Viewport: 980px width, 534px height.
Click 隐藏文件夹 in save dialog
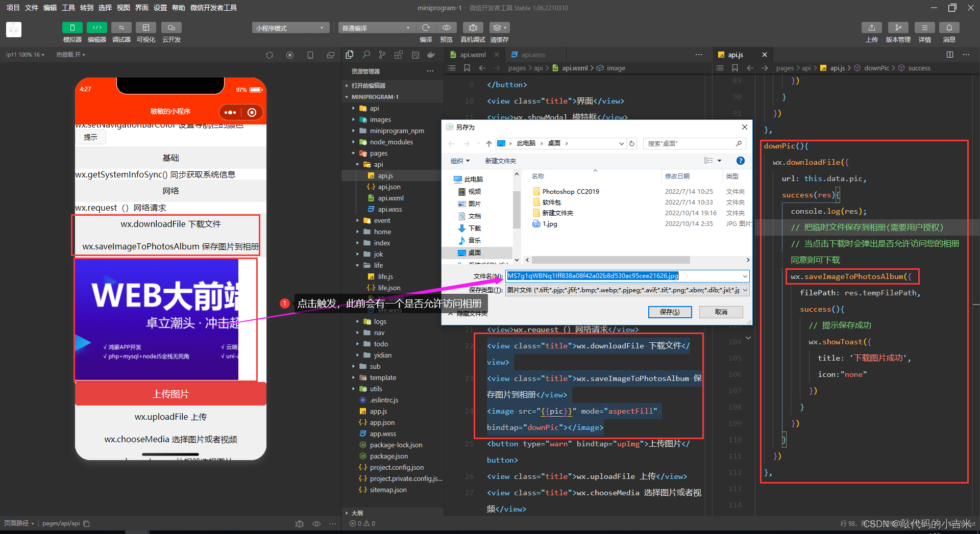pyautogui.click(x=469, y=314)
